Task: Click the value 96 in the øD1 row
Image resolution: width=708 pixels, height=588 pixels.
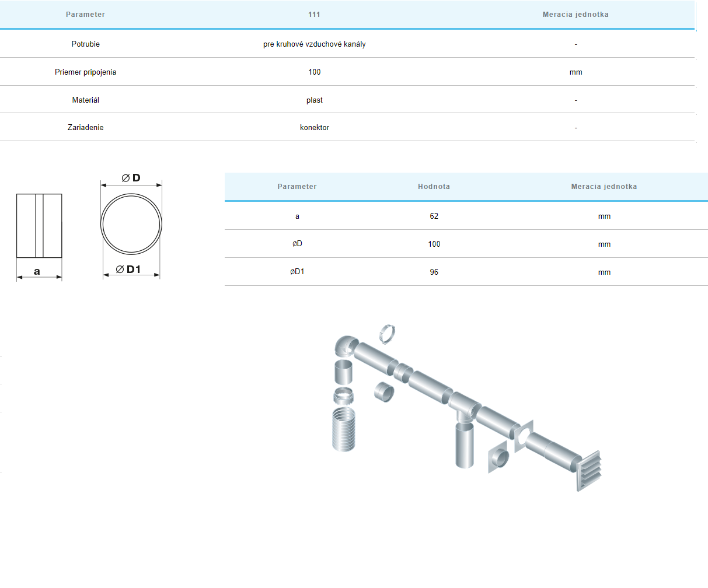Action: [434, 272]
